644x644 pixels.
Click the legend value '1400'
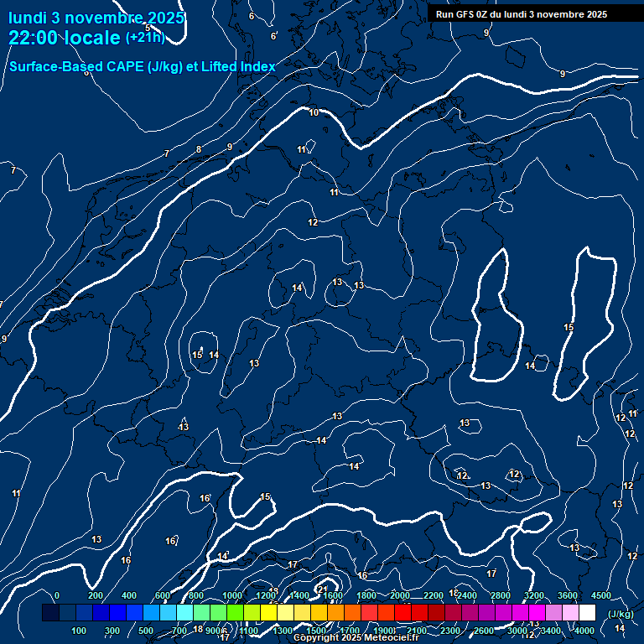(299, 595)
